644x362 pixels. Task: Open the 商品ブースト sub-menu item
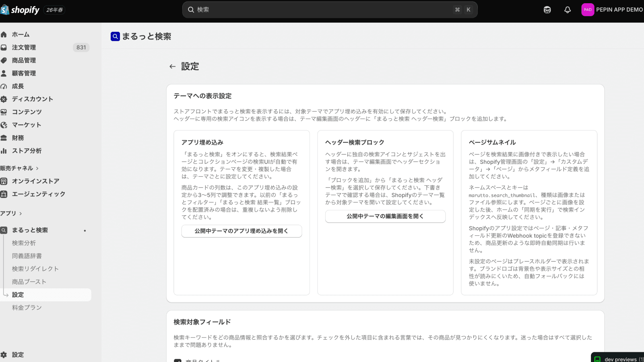[29, 282]
